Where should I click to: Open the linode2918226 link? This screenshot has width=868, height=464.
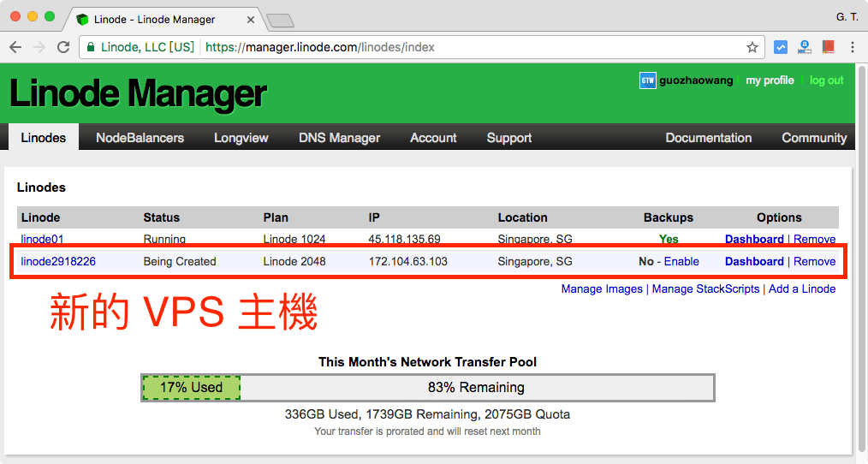point(58,261)
